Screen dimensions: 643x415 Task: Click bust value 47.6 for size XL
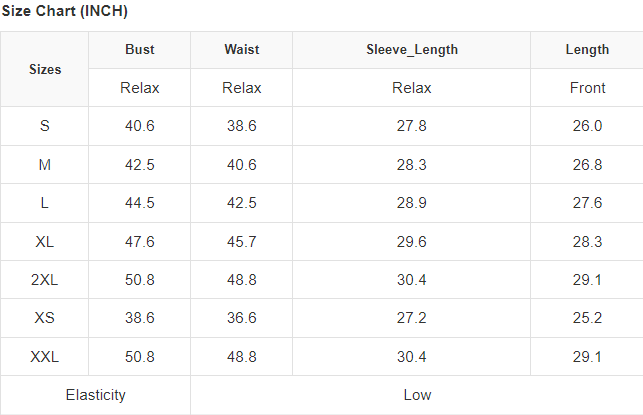(140, 242)
